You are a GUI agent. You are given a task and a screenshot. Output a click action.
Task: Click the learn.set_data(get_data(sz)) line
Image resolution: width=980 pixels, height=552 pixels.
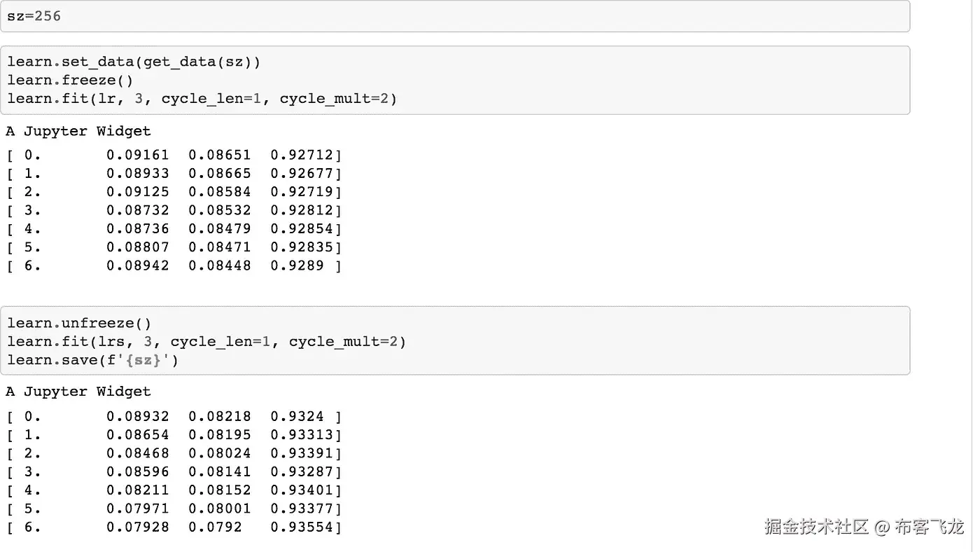(134, 62)
